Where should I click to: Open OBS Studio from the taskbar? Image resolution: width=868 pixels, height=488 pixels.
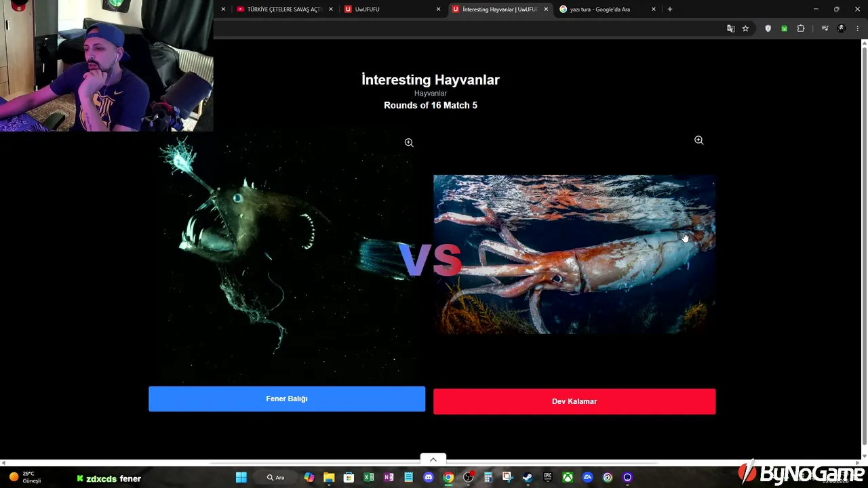point(468,478)
